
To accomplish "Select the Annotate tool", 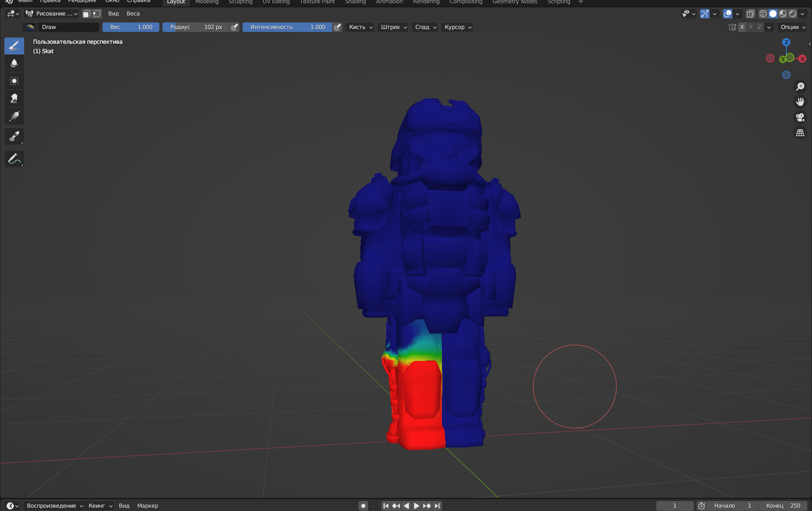I will 14,159.
